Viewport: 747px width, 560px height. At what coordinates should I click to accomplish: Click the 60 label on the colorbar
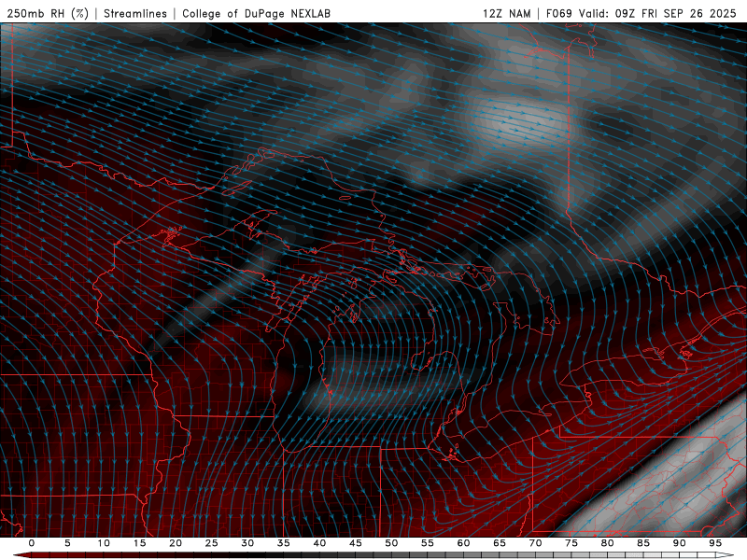(463, 543)
